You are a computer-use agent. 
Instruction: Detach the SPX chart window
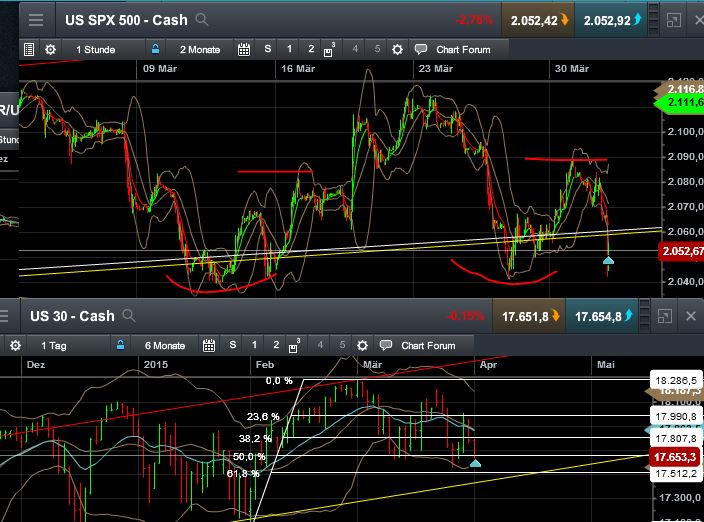point(673,20)
